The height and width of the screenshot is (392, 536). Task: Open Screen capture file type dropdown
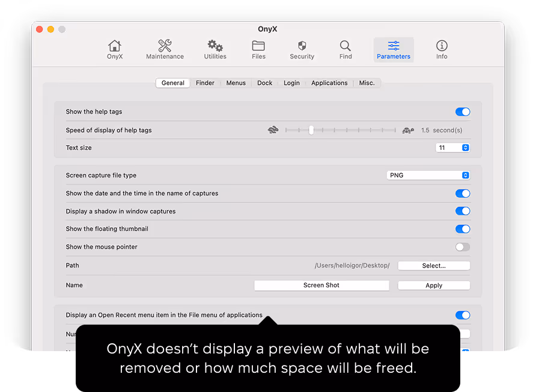[428, 175]
